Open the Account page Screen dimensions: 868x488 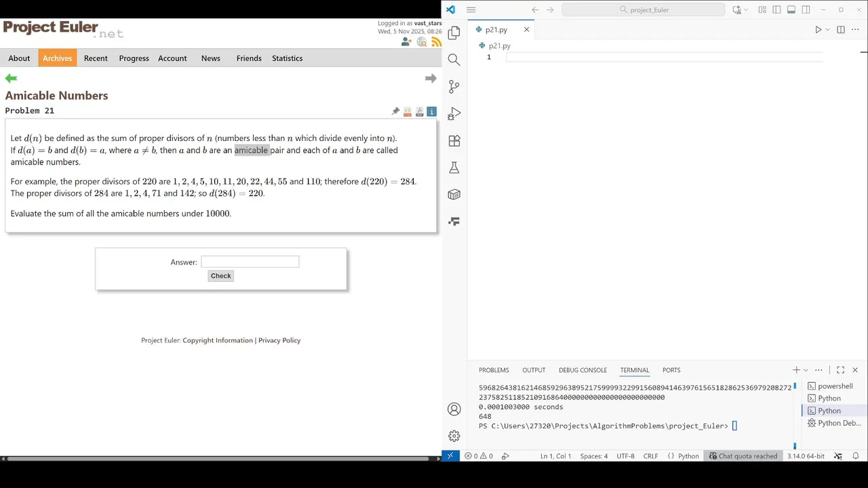tap(172, 58)
